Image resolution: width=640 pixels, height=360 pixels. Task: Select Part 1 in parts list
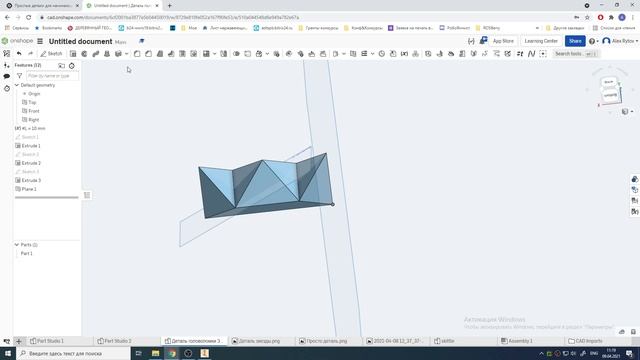27,253
